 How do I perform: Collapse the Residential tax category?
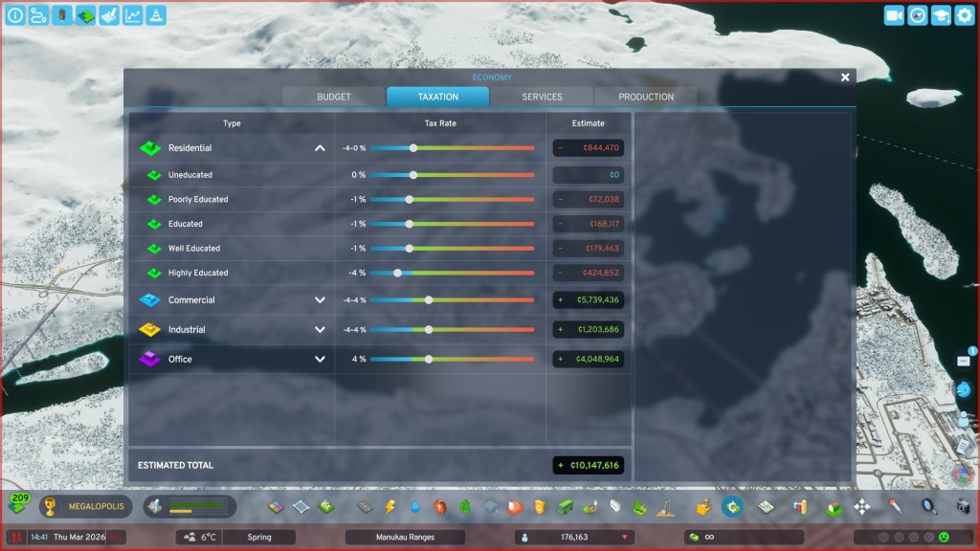tap(320, 148)
